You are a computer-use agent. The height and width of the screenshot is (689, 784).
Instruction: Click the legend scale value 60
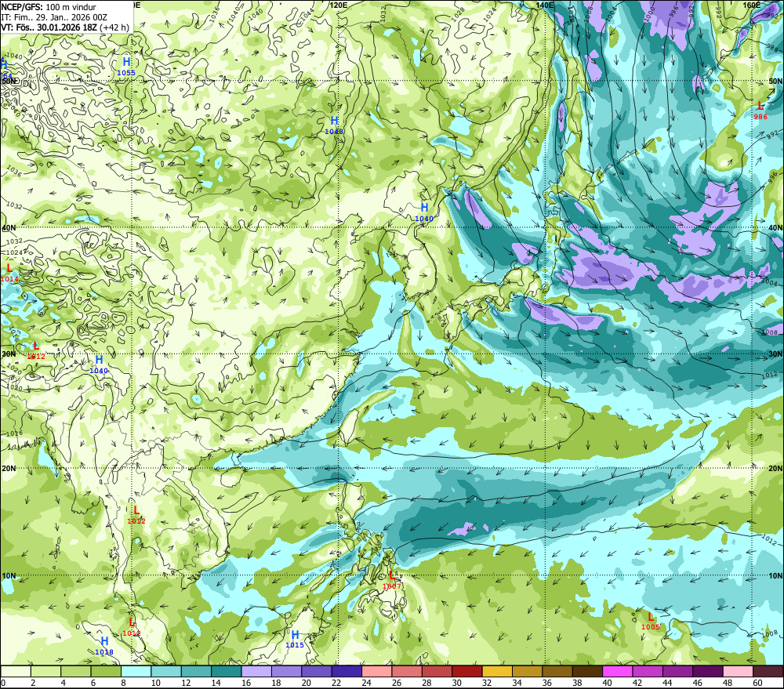757,683
